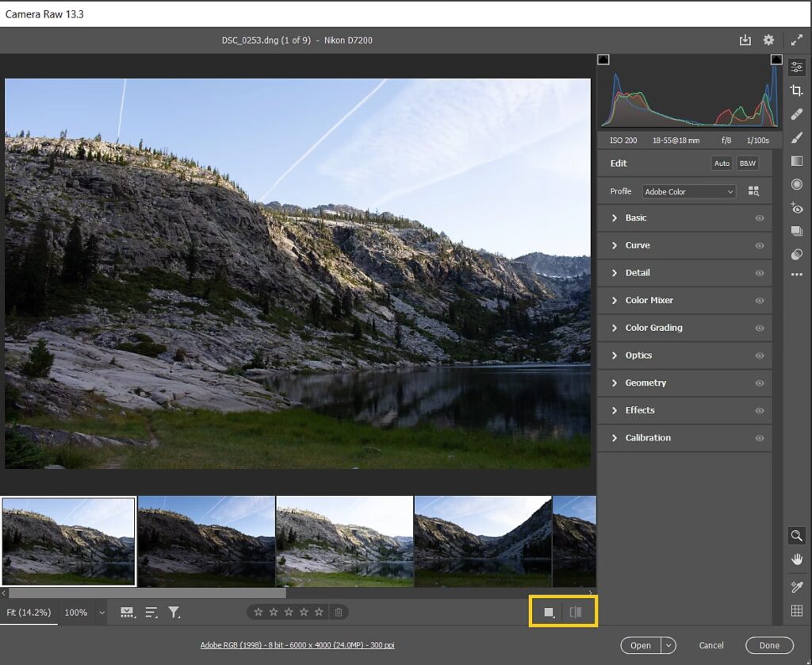Expand the Curve panel

coord(638,245)
